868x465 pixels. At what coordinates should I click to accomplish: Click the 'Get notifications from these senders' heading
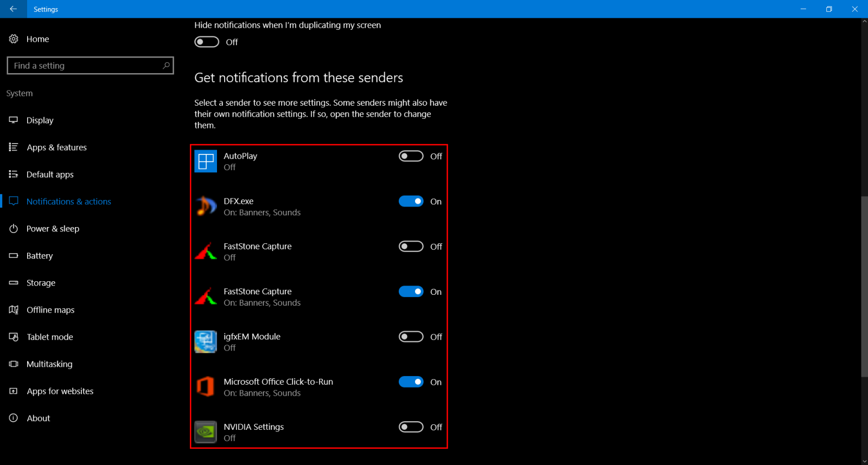[x=298, y=77]
